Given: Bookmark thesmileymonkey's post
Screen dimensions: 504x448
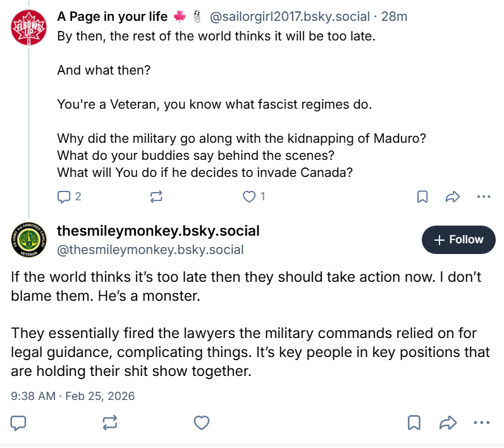Looking at the screenshot, I should tap(414, 422).
